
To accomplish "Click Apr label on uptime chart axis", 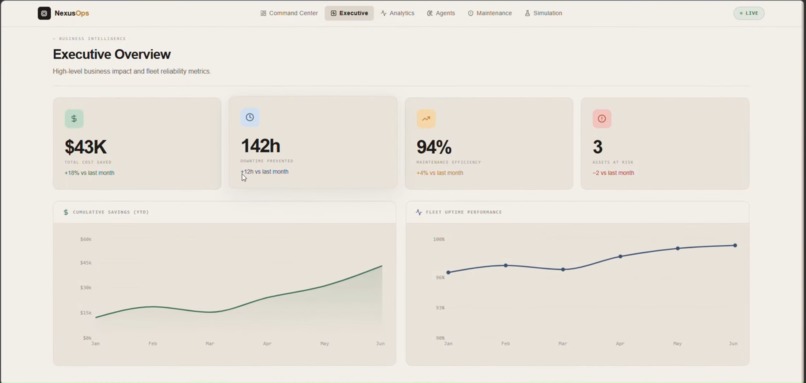I will (620, 343).
